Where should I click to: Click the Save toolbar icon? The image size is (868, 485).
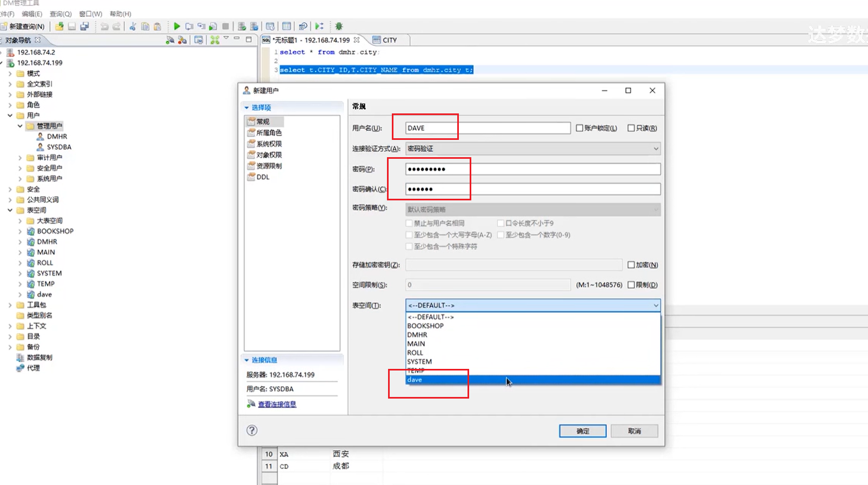point(71,26)
